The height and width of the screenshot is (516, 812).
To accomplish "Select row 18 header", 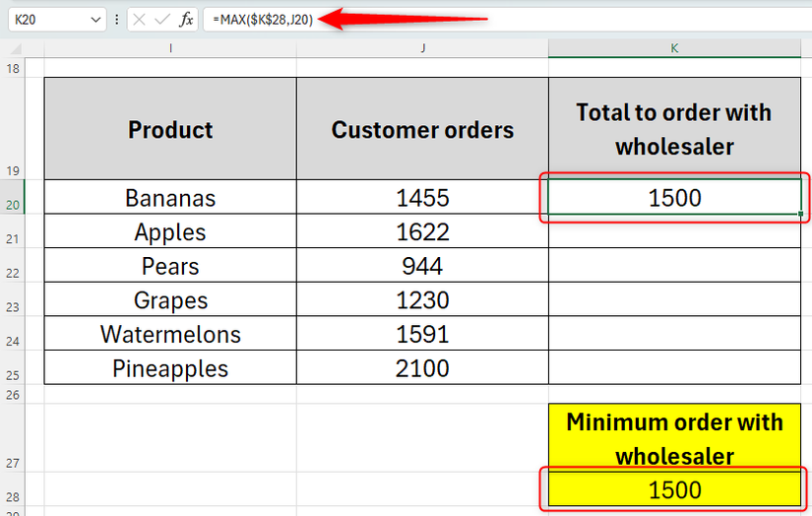I will [13, 68].
